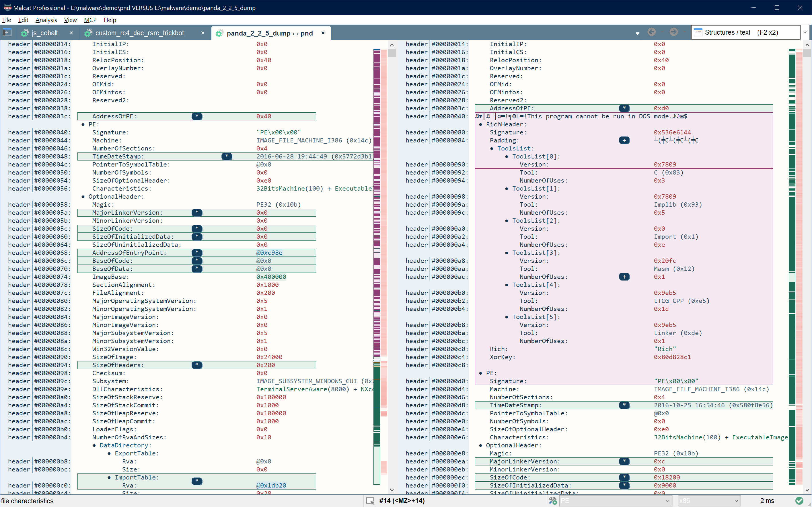Navigate back with the left arrow
Viewport: 812px width, 507px height.
pyautogui.click(x=652, y=32)
